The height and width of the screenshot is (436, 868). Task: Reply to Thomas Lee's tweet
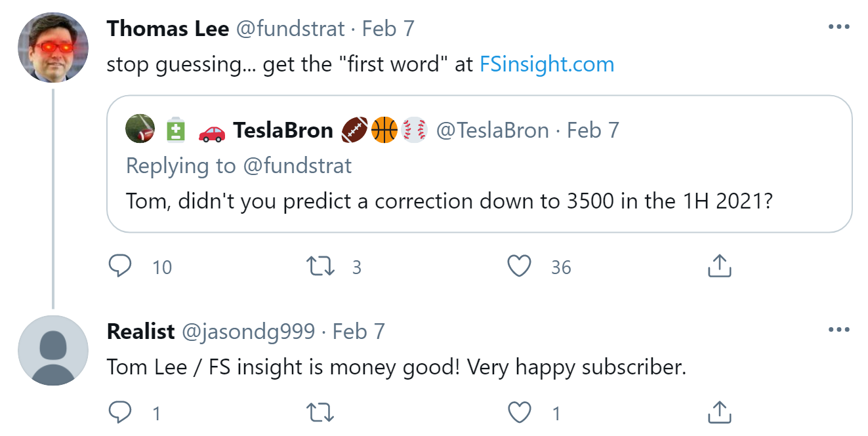tap(120, 267)
